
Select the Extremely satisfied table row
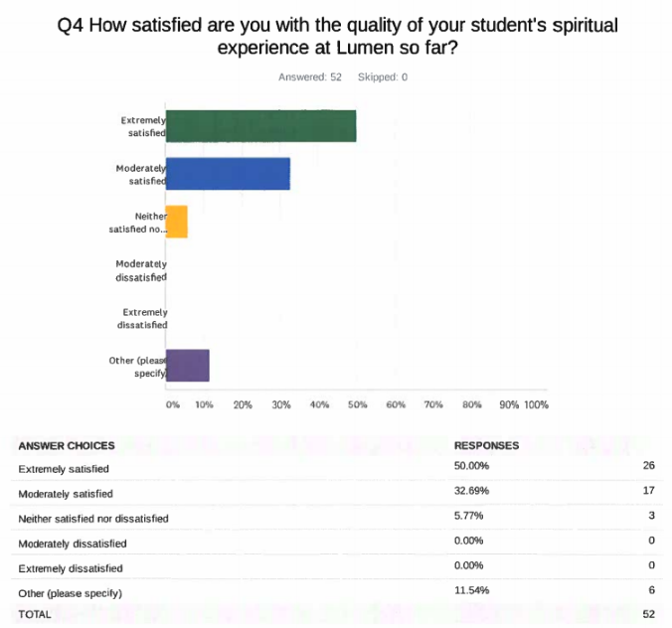[337, 468]
